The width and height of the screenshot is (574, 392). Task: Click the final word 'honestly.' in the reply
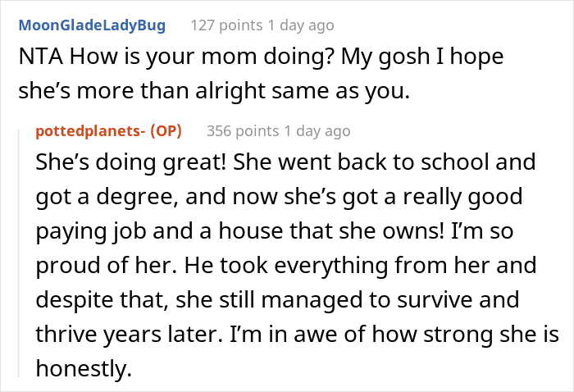[x=83, y=370]
